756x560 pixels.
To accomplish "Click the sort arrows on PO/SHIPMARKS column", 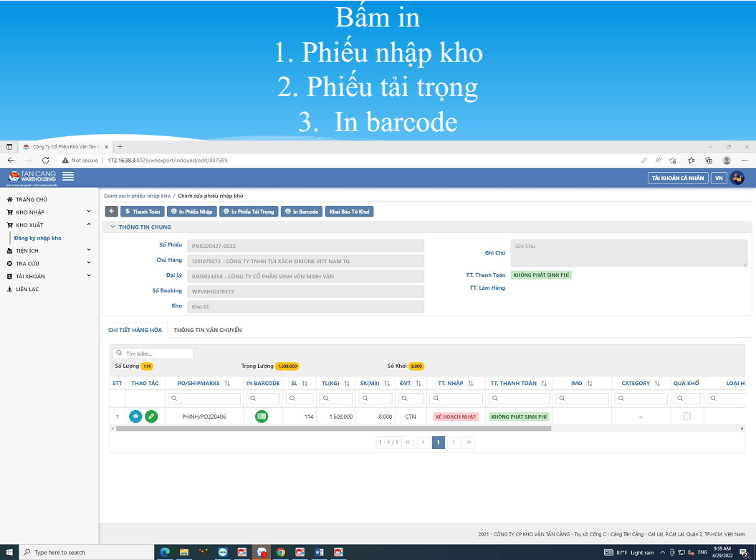I will [x=227, y=384].
